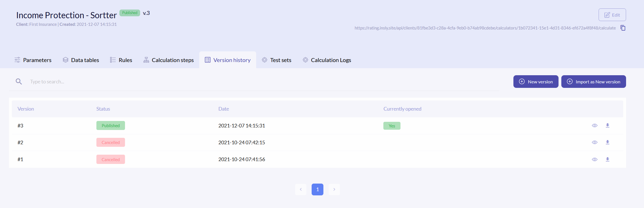Switch to Calculation steps tab

click(x=169, y=60)
